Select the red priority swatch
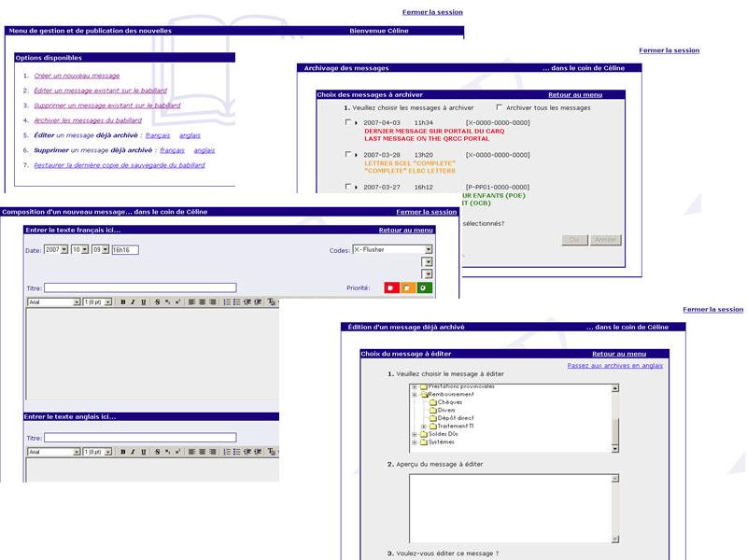Screen dimensions: 747x560 (390, 288)
